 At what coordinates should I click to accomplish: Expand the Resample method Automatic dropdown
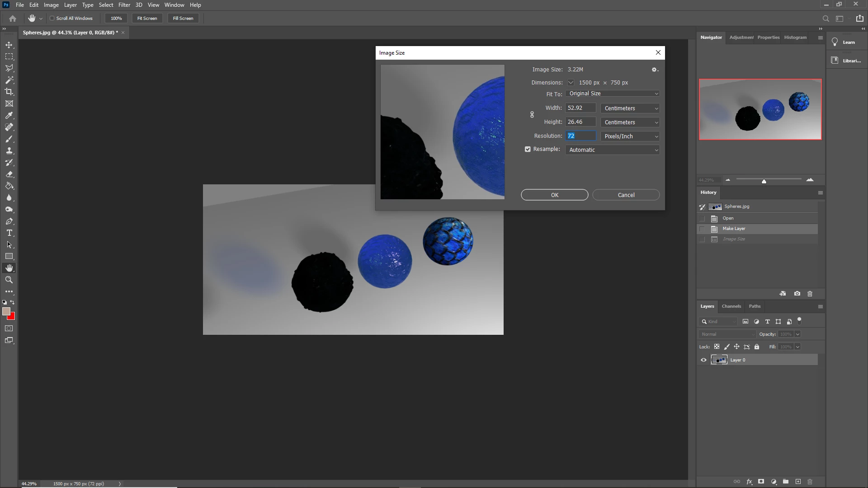pos(612,150)
